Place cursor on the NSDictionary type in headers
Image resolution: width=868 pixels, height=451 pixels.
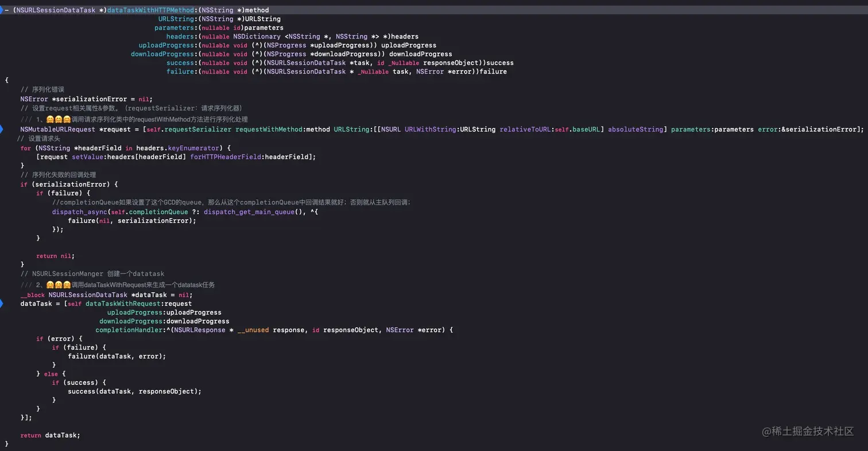pyautogui.click(x=257, y=36)
